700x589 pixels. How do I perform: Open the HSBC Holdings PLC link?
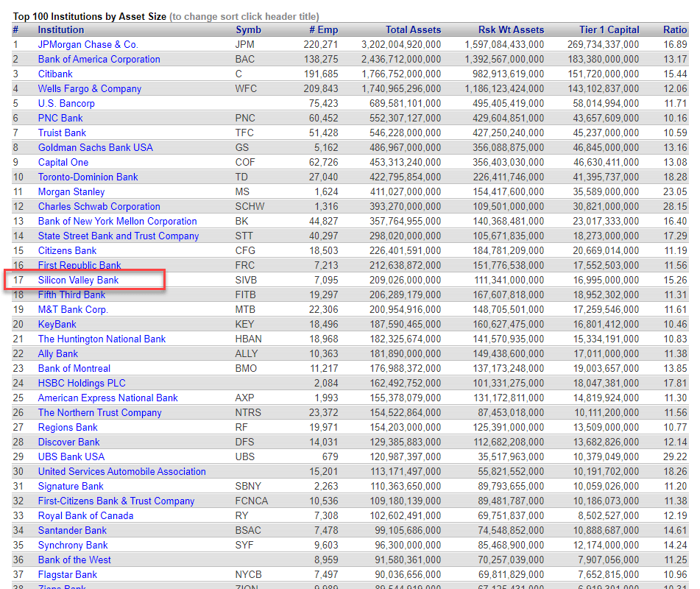82,384
